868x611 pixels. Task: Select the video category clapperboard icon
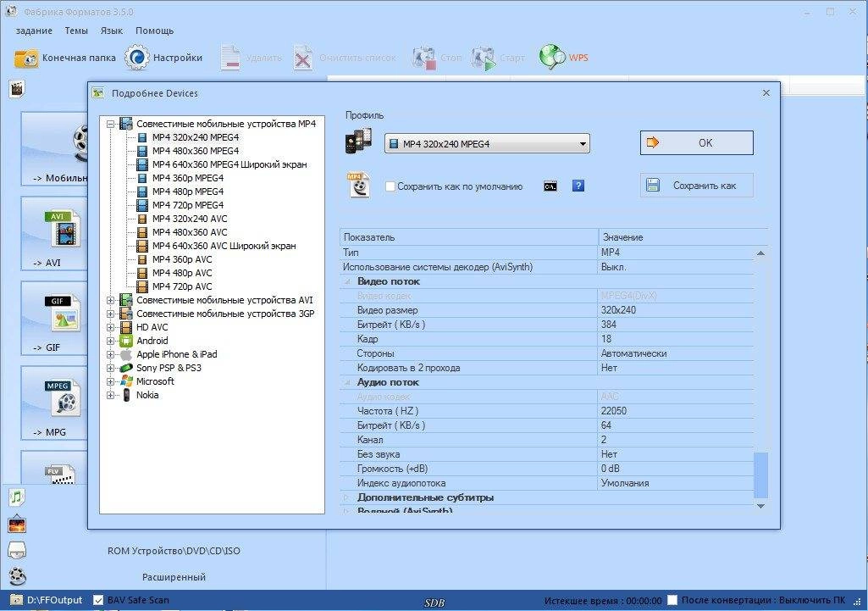coord(17,89)
